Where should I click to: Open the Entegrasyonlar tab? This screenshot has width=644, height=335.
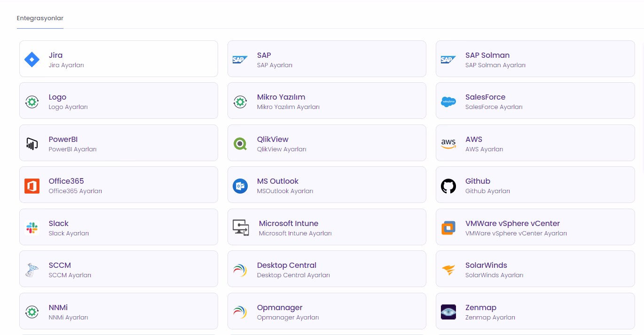coord(40,18)
